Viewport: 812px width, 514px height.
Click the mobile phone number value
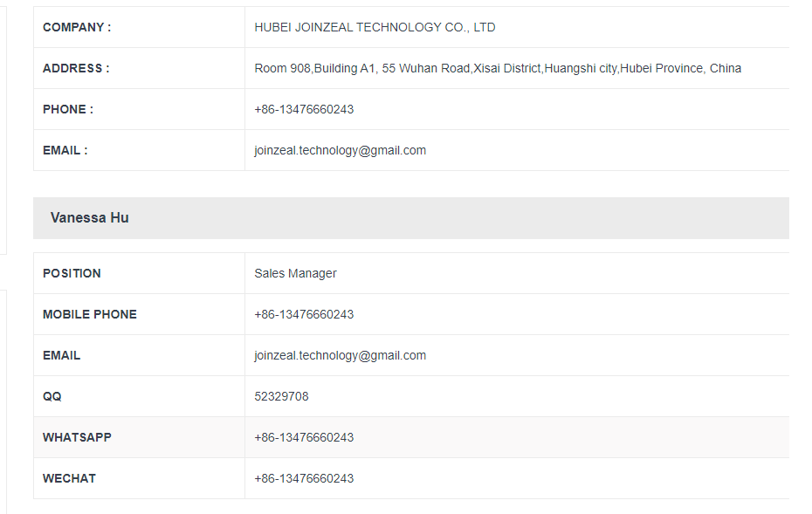click(x=304, y=314)
